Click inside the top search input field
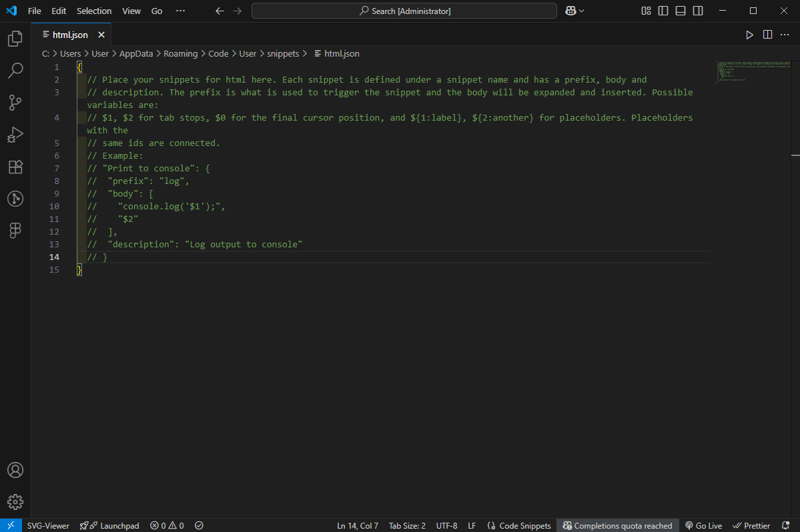The width and height of the screenshot is (800, 532). [x=404, y=11]
